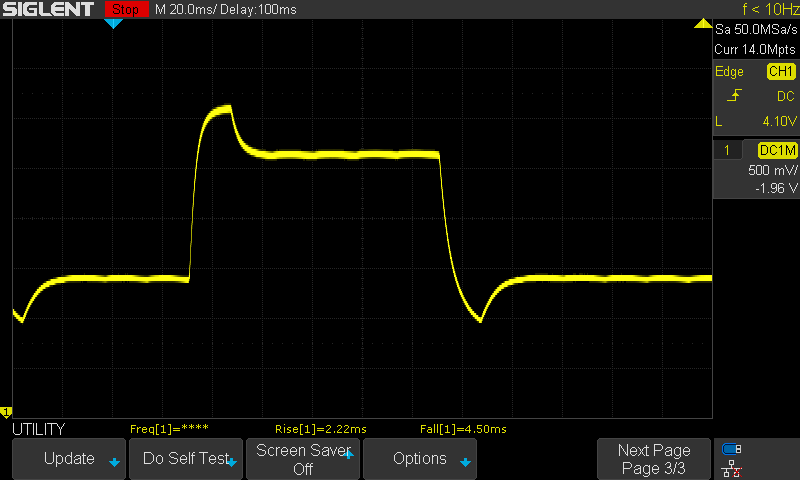Go to Next Page 3/3

point(654,459)
